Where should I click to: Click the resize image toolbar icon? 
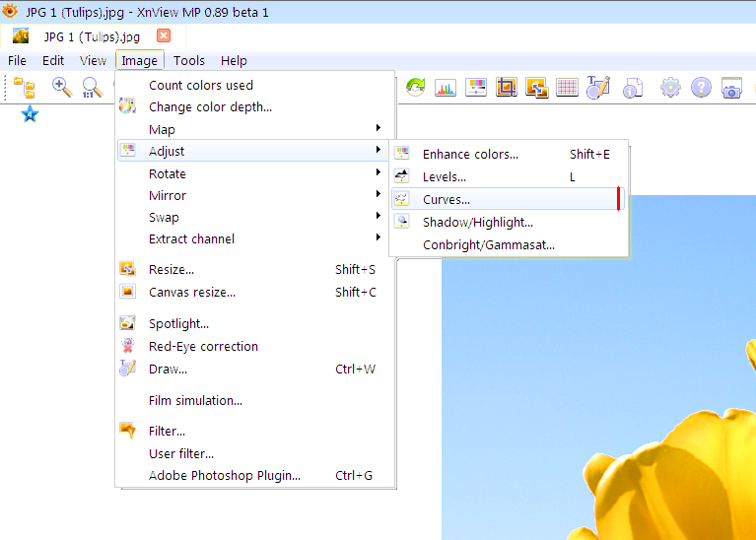pyautogui.click(x=536, y=88)
